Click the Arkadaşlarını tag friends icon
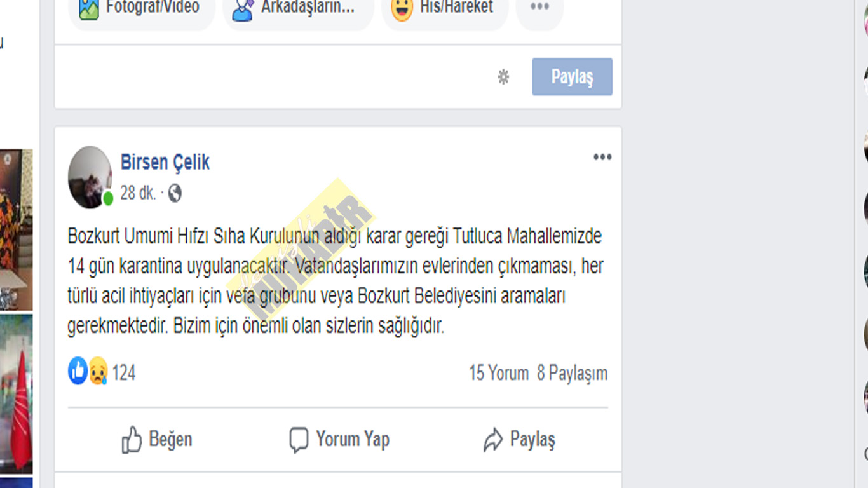This screenshot has height=488, width=868. pos(243,9)
